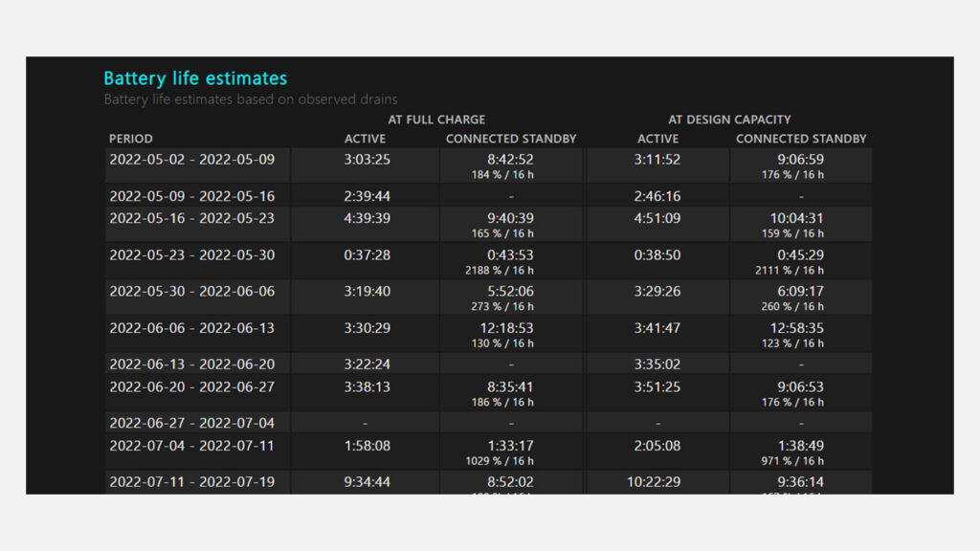The width and height of the screenshot is (980, 551).
Task: Select the 2022-05-02 - 2022-05-09 period row
Action: (191, 160)
